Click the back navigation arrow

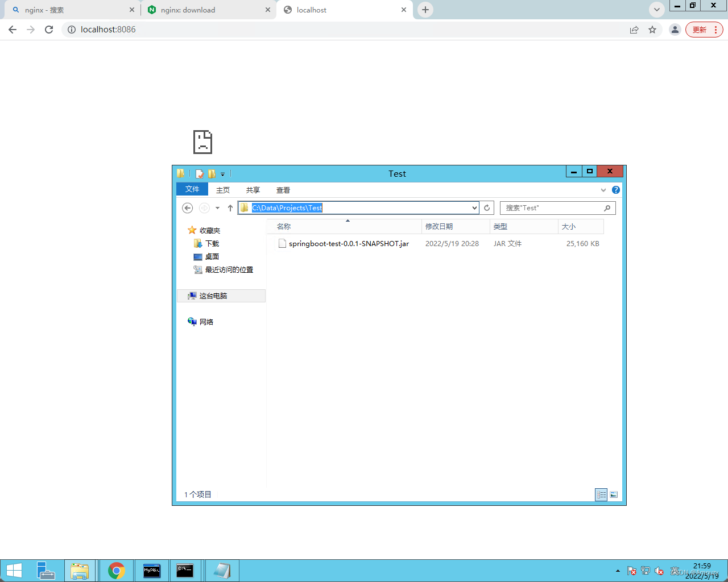(187, 208)
